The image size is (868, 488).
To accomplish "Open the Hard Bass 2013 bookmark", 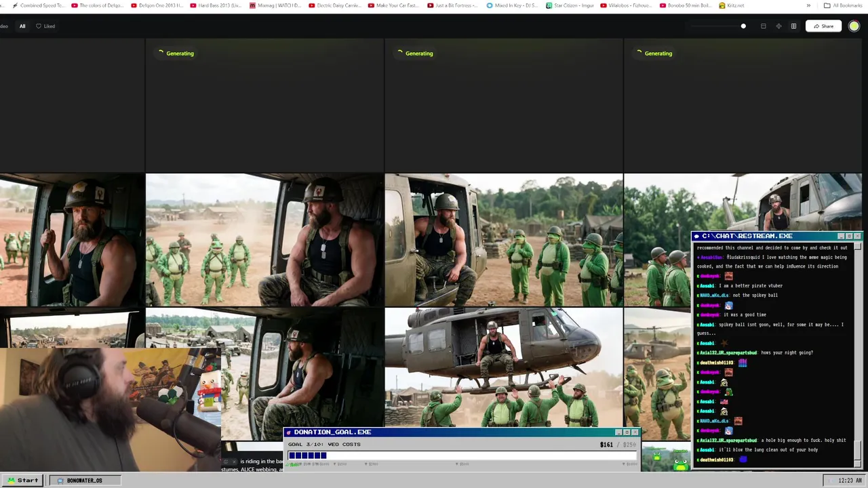I will 216,5.
